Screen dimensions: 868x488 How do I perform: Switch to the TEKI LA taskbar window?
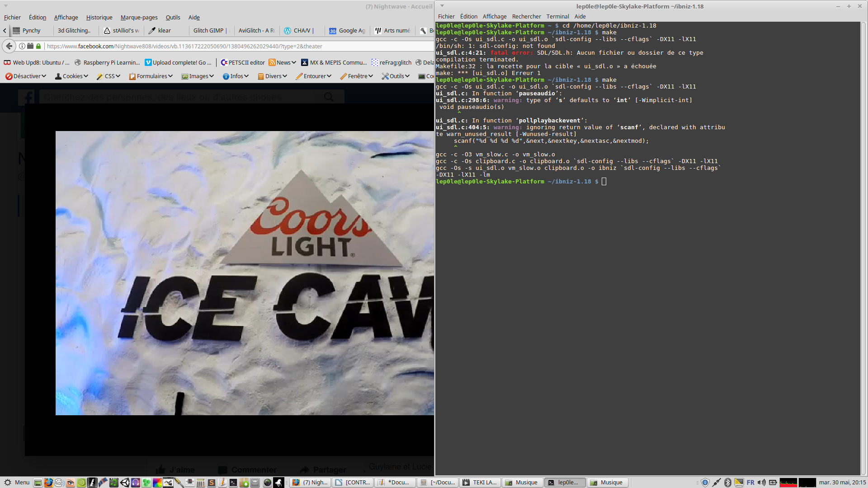coord(480,483)
